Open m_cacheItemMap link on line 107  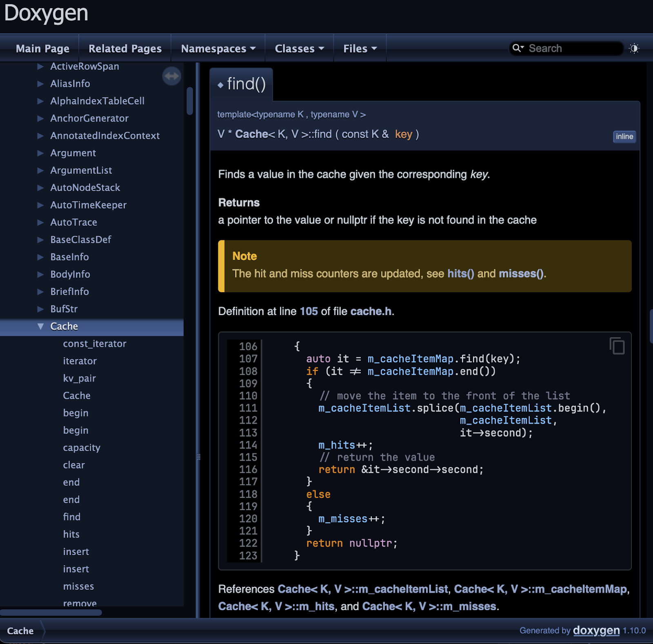pos(411,359)
